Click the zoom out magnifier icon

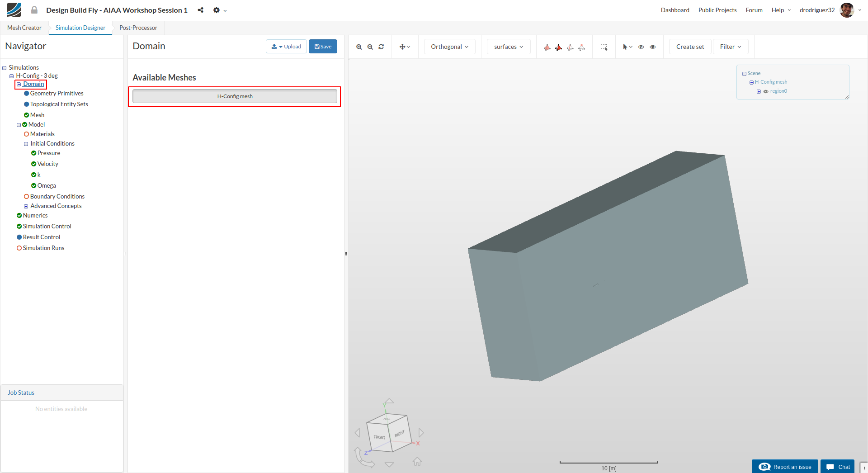[x=370, y=47]
